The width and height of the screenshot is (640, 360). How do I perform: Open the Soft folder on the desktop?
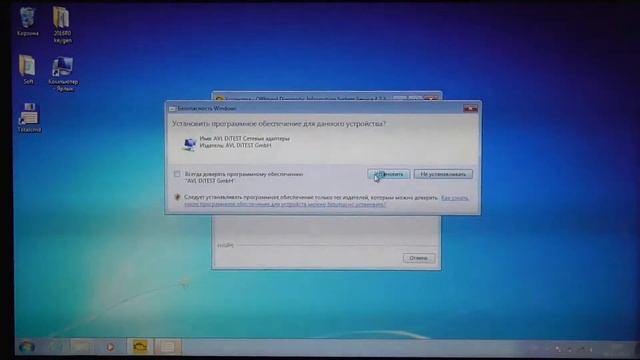(28, 69)
